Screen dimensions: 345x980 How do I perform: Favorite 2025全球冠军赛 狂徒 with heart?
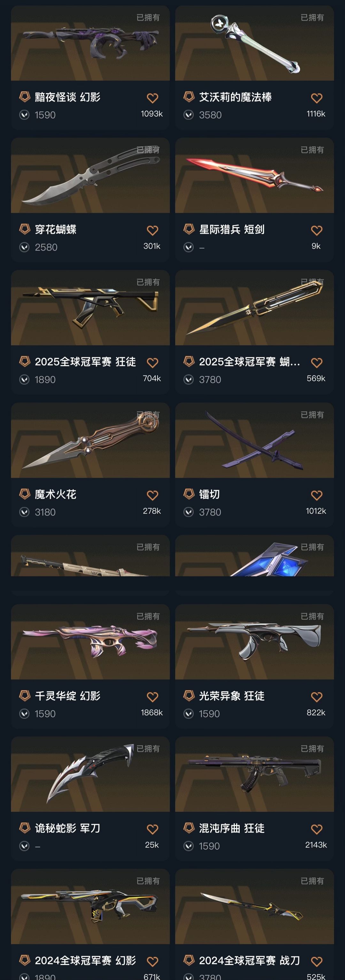coord(152,363)
